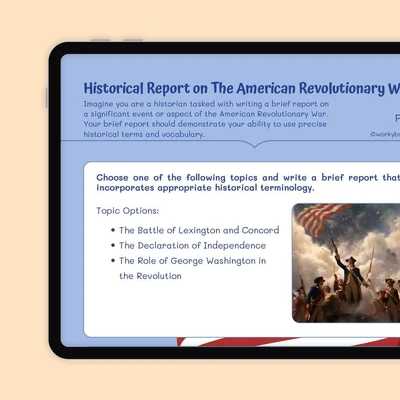
Task: Tap the second hardware button on tablet top edge
Action: click(133, 40)
